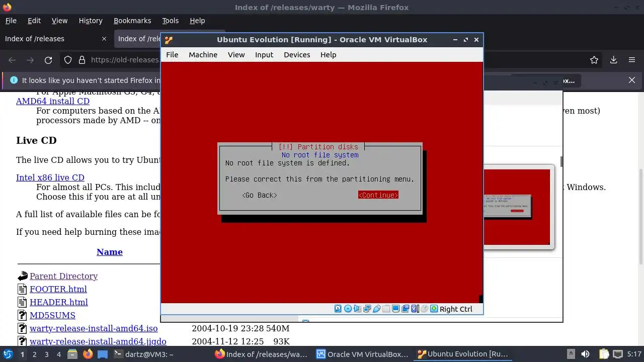Reload the Firefox page

(x=48, y=60)
